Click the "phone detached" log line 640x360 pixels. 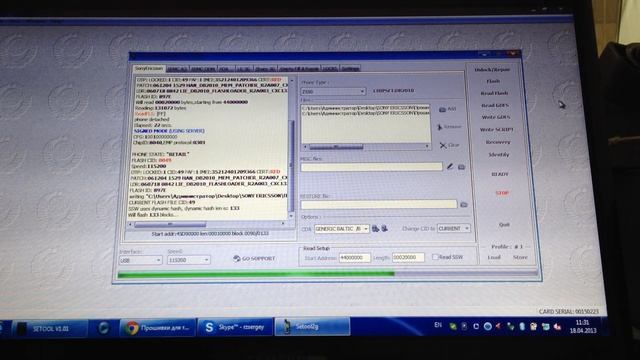(151, 120)
